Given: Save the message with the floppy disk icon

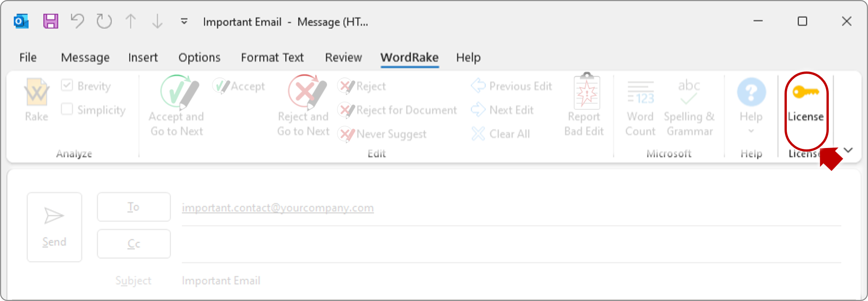Looking at the screenshot, I should [51, 21].
